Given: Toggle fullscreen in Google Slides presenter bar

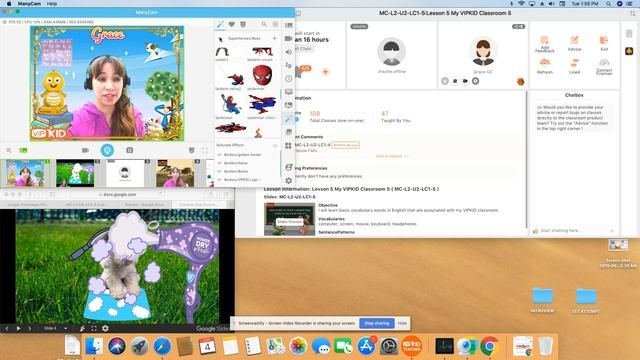Looking at the screenshot, I should (94, 328).
